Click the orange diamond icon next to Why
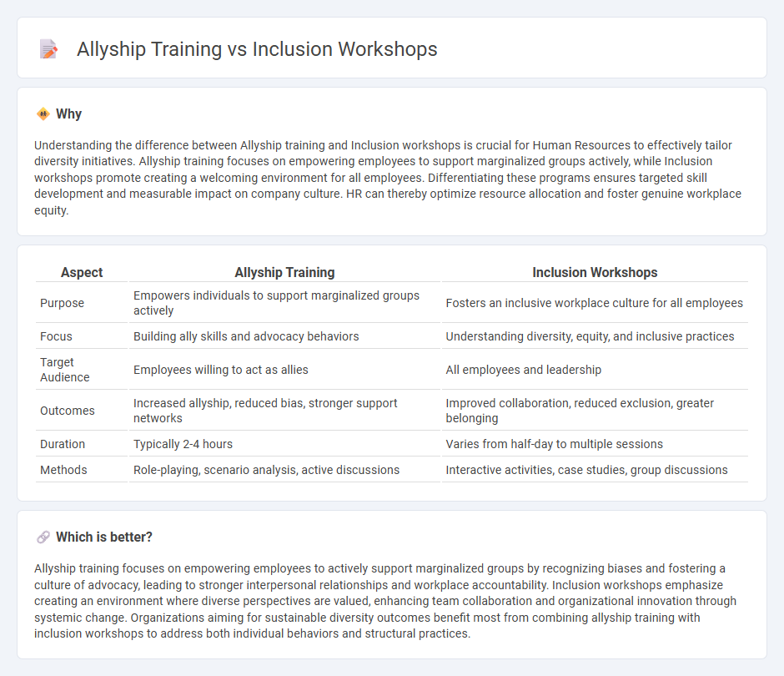784x676 pixels. (x=43, y=114)
